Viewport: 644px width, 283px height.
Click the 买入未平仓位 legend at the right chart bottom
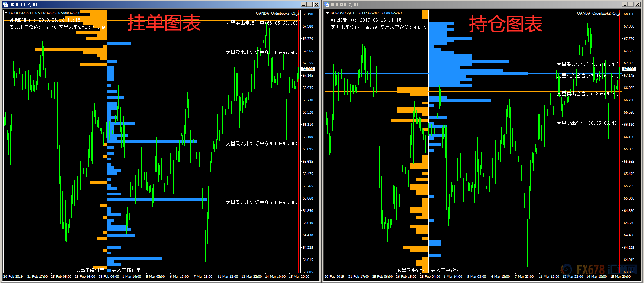[445, 270]
